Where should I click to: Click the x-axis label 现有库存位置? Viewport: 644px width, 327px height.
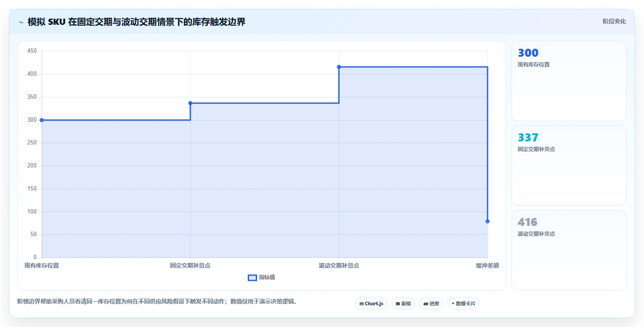42,265
